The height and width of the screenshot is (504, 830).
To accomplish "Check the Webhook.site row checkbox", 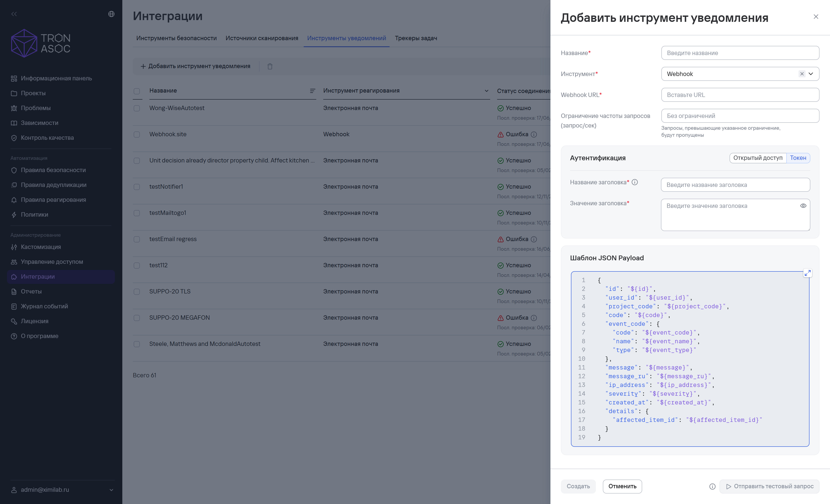I will (x=137, y=134).
